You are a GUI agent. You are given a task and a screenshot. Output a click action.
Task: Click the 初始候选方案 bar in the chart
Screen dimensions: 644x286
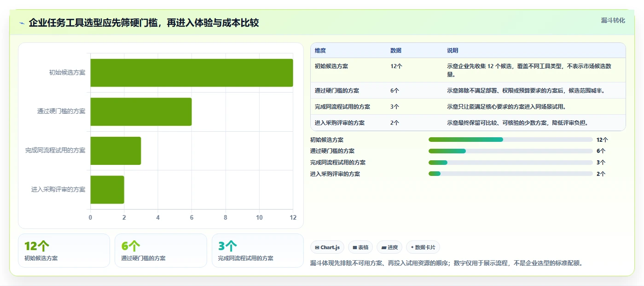191,73
